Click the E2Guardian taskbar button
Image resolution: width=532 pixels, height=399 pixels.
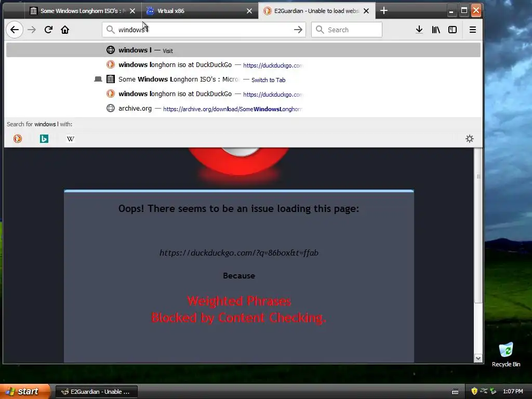tap(96, 392)
